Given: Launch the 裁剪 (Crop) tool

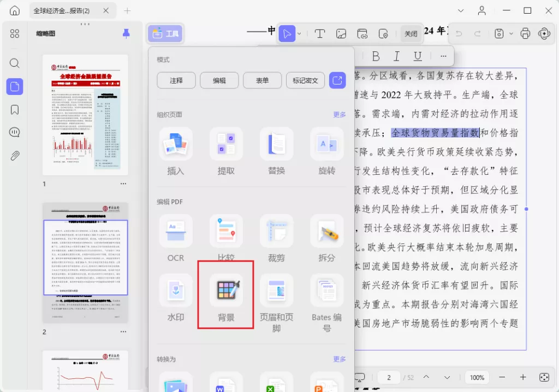Looking at the screenshot, I should [276, 239].
